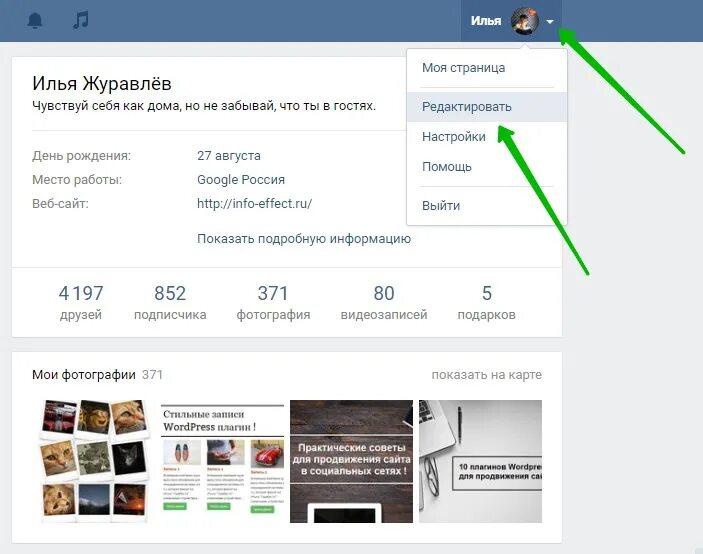Click Выйти to log out

coord(441,206)
